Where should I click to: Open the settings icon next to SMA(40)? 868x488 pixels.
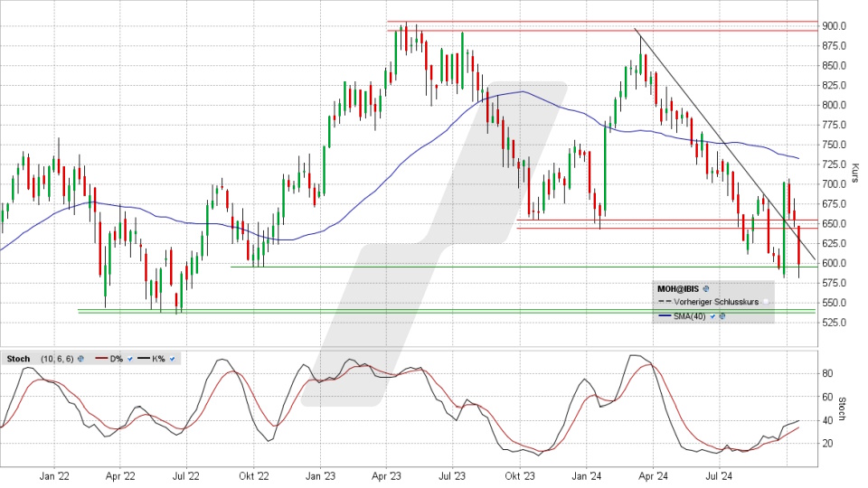point(722,316)
